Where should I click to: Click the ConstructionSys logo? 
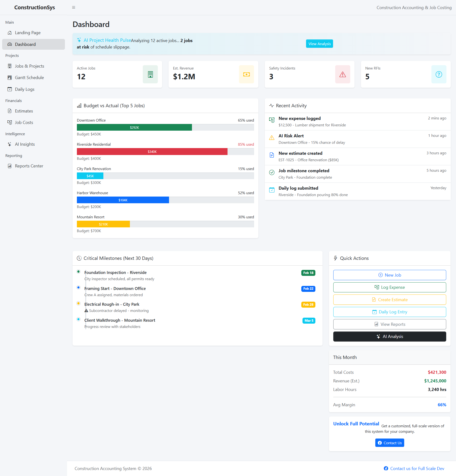pos(34,7)
